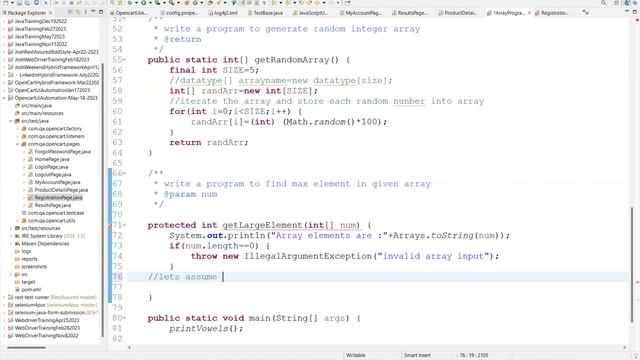Click the Search magnifier icon at top right
Viewport: 640px width, 360px height.
(603, 3)
